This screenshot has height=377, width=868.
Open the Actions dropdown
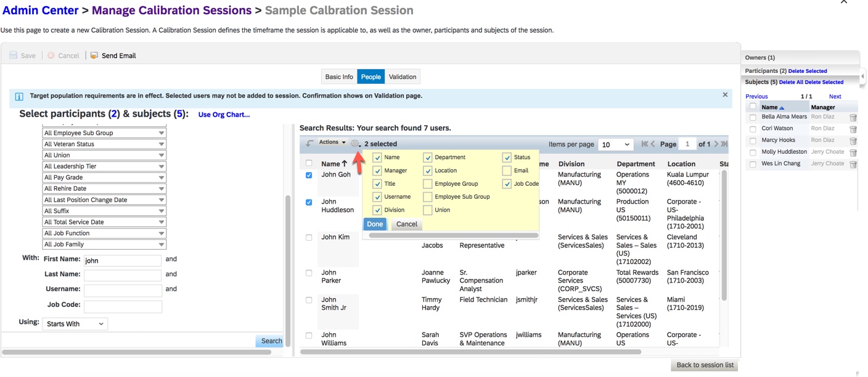click(x=330, y=143)
